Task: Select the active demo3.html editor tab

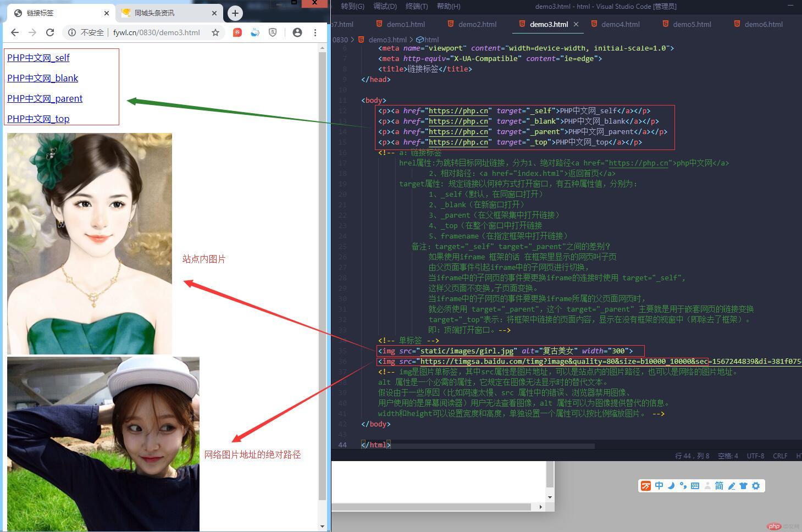Action: 549,24
